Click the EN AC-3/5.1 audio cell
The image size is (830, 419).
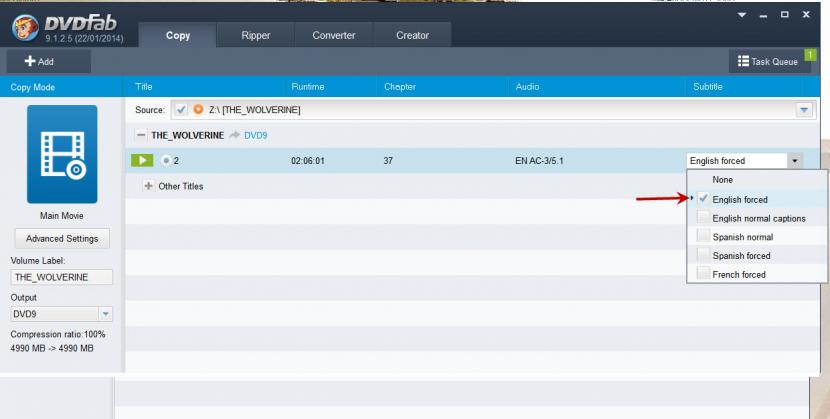[x=539, y=161]
